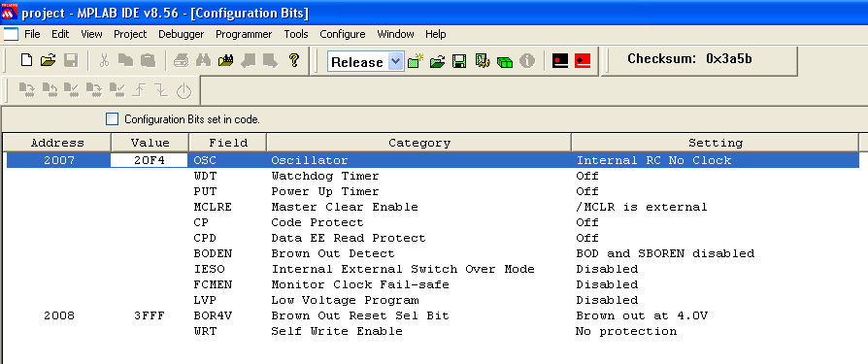Click the greyed info circle icon

pos(527,61)
